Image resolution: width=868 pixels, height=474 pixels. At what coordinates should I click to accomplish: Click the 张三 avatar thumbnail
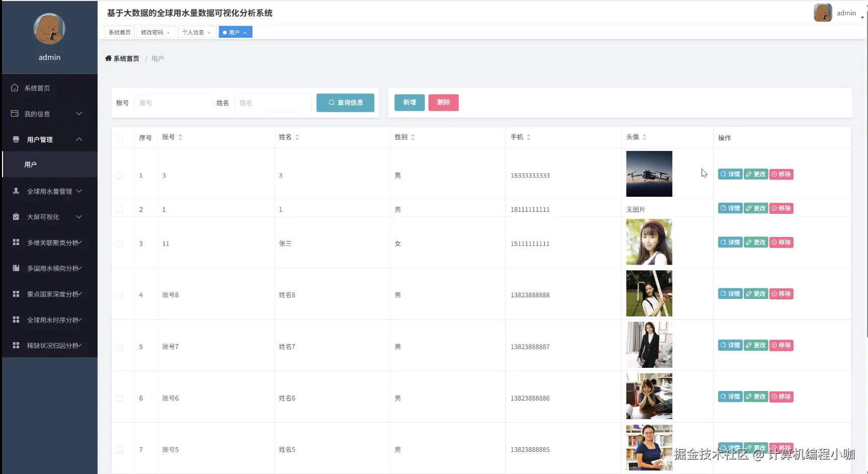pyautogui.click(x=649, y=242)
